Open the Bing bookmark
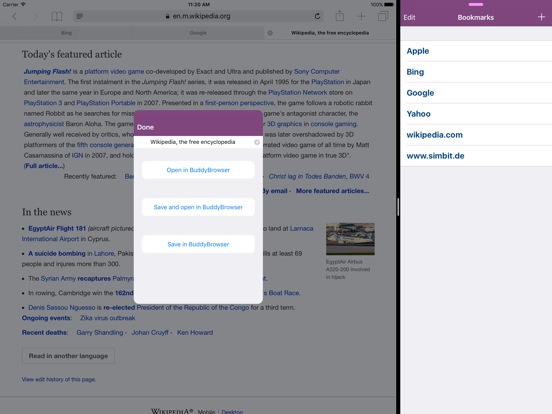Screen dimensions: 552x414 click(x=476, y=72)
